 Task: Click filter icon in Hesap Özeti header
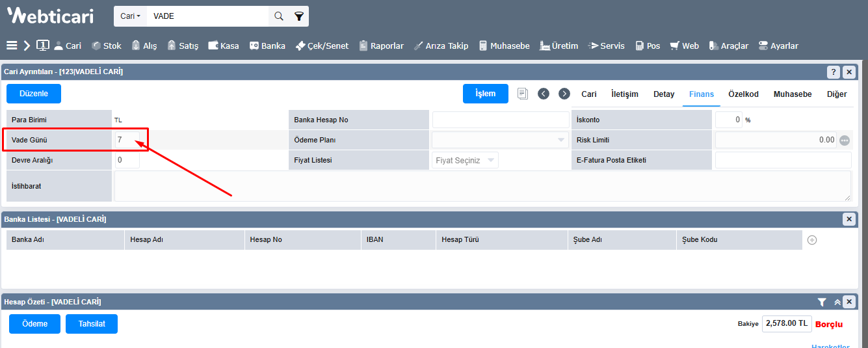[822, 302]
